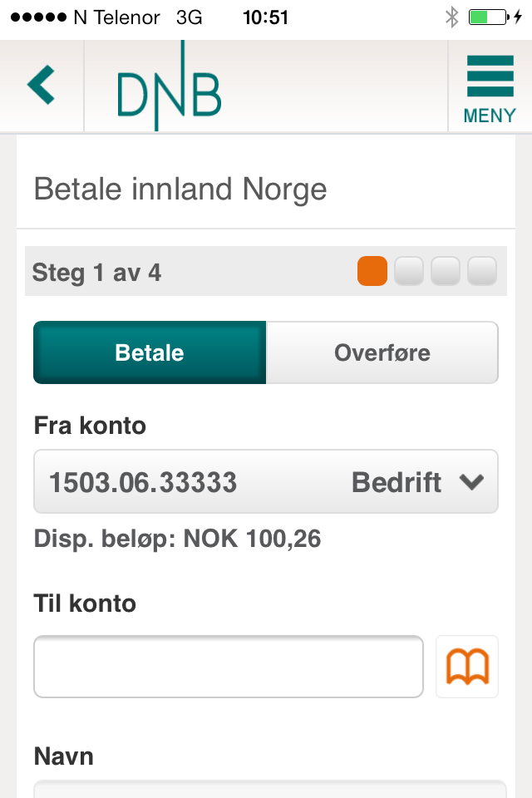Tap the DNB logo
Screen dimensions: 532x798
pyautogui.click(x=169, y=92)
